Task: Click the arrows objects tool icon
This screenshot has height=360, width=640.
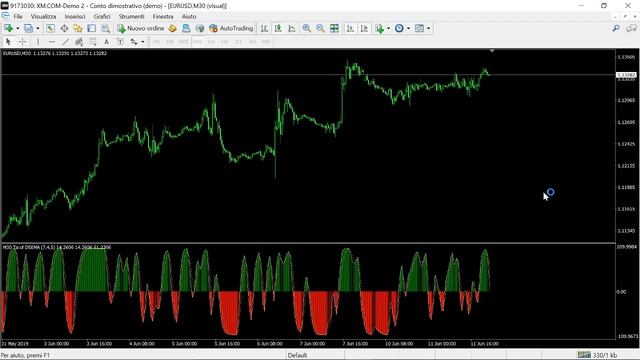Action: coord(134,42)
